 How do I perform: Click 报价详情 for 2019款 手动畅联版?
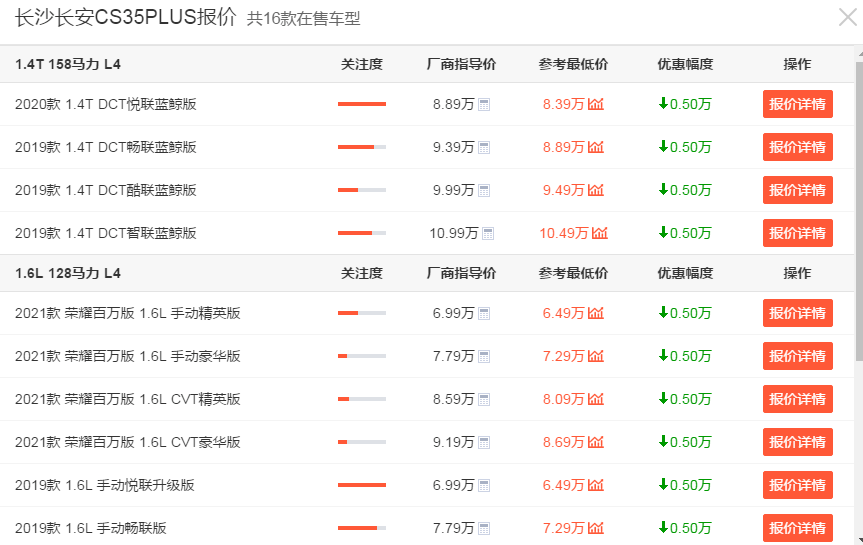point(798,528)
